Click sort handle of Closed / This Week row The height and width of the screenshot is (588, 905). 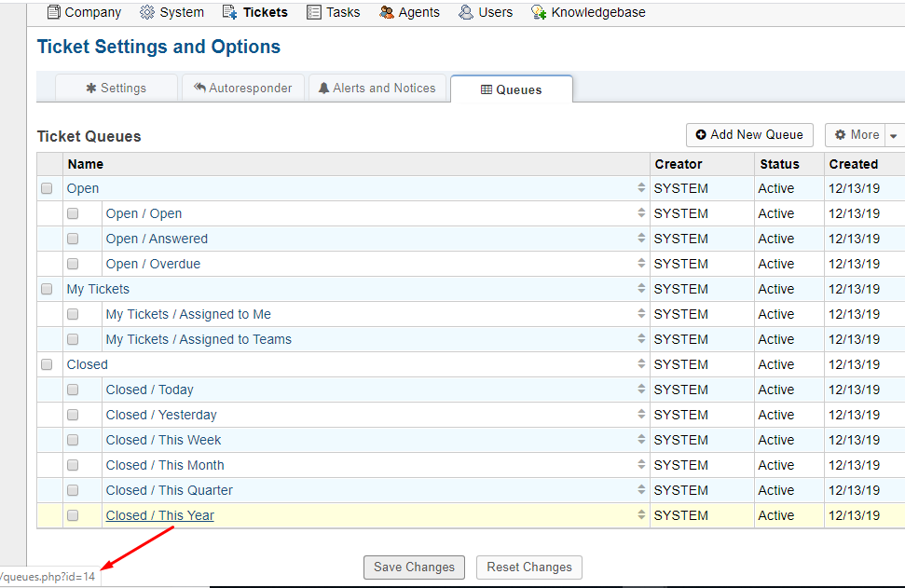click(641, 439)
